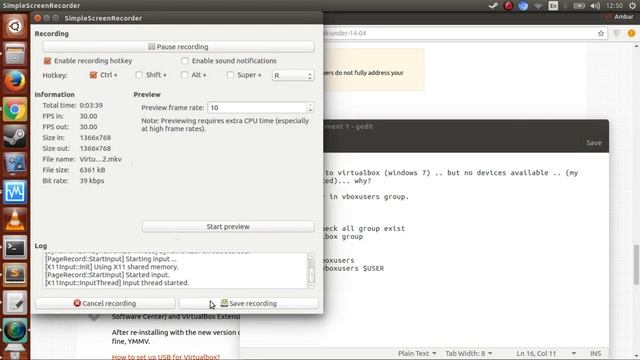
Task: Open the Wi-Fi network indicator
Action: [x=538, y=6]
